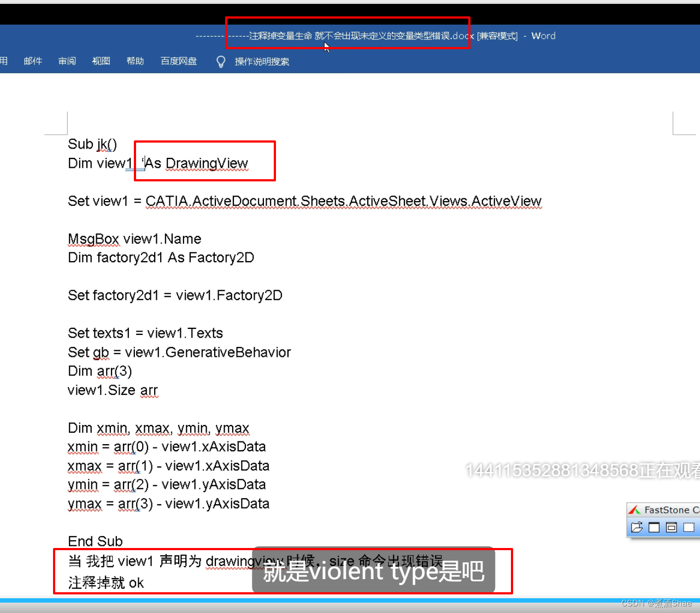This screenshot has height=613, width=700.
Task: Click the MsgBox word in the document
Action: click(x=93, y=239)
